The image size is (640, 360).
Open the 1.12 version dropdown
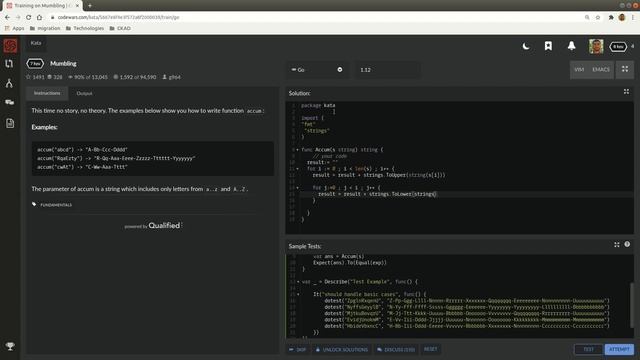tap(387, 70)
